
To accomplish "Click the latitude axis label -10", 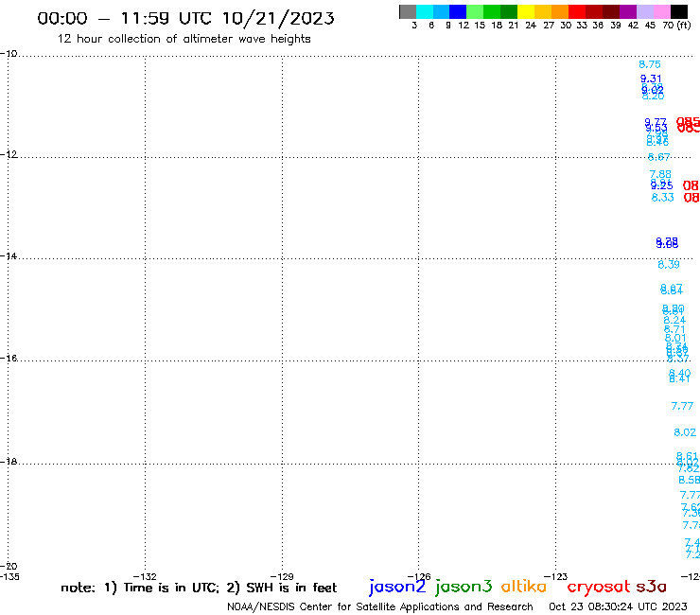I will click(x=9, y=54).
